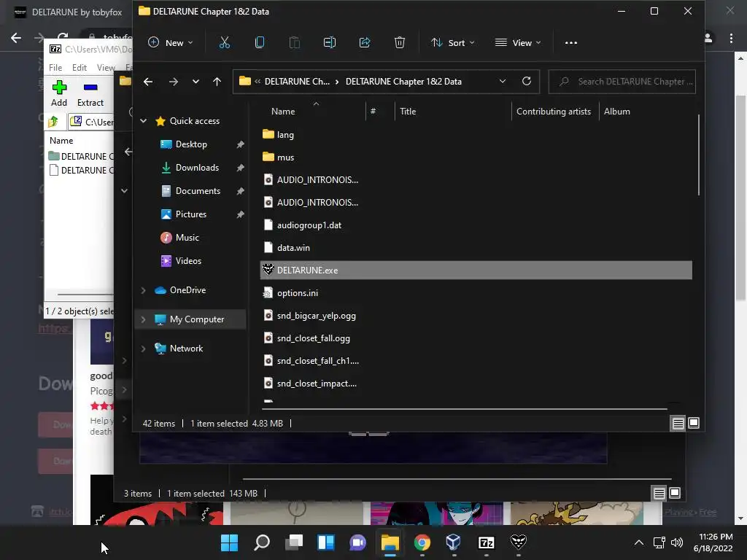Select Pictures in navigation pane
The height and width of the screenshot is (560, 747).
click(x=191, y=214)
